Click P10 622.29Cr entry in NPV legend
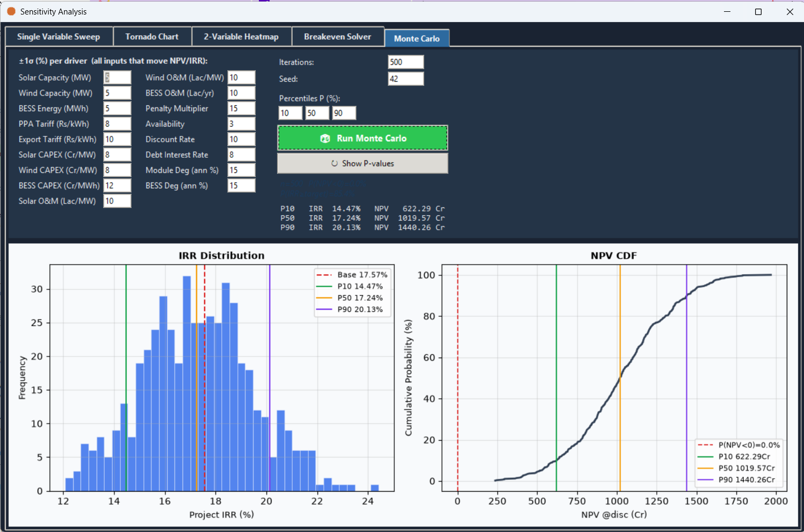Screen dimensions: 804x532 tap(734, 456)
